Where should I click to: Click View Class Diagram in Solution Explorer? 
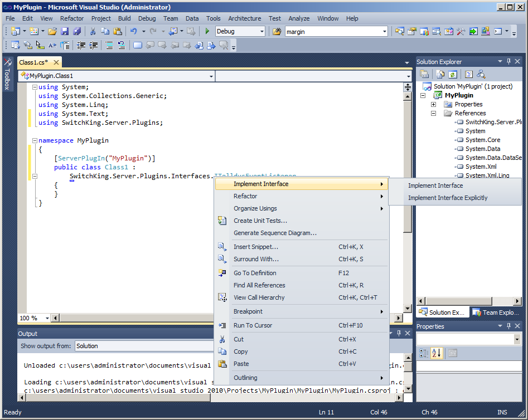point(481,75)
